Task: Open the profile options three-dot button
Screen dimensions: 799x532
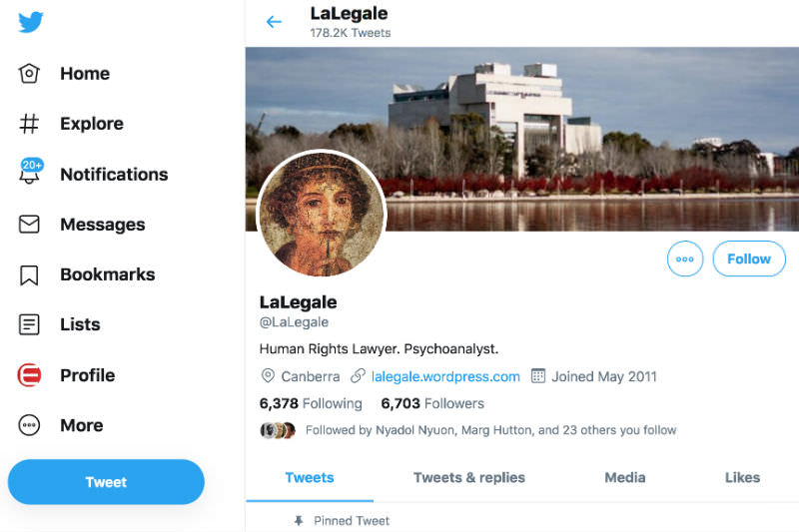Action: (685, 259)
